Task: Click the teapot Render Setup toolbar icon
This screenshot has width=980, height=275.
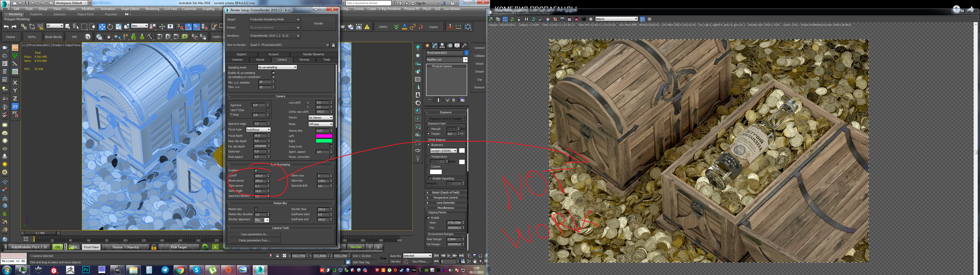Action: [x=343, y=26]
